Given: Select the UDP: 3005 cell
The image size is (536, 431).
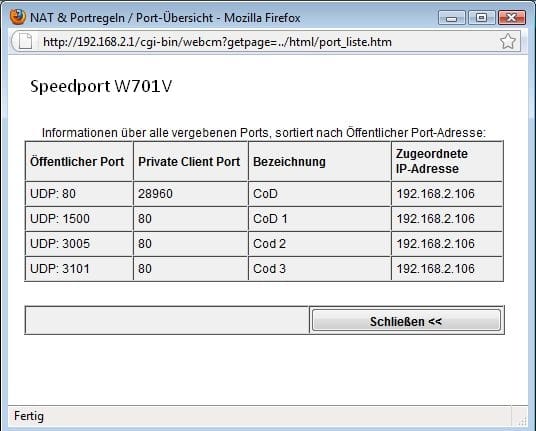Looking at the screenshot, I should 79,243.
